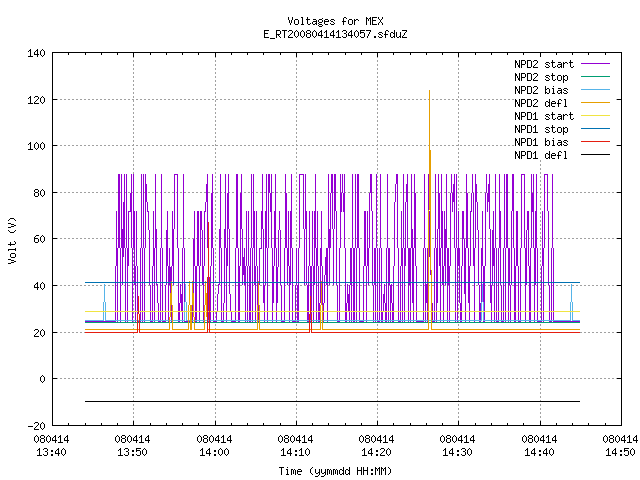Click the 14:00 time axis tick label
640x480 pixels.
click(x=214, y=452)
